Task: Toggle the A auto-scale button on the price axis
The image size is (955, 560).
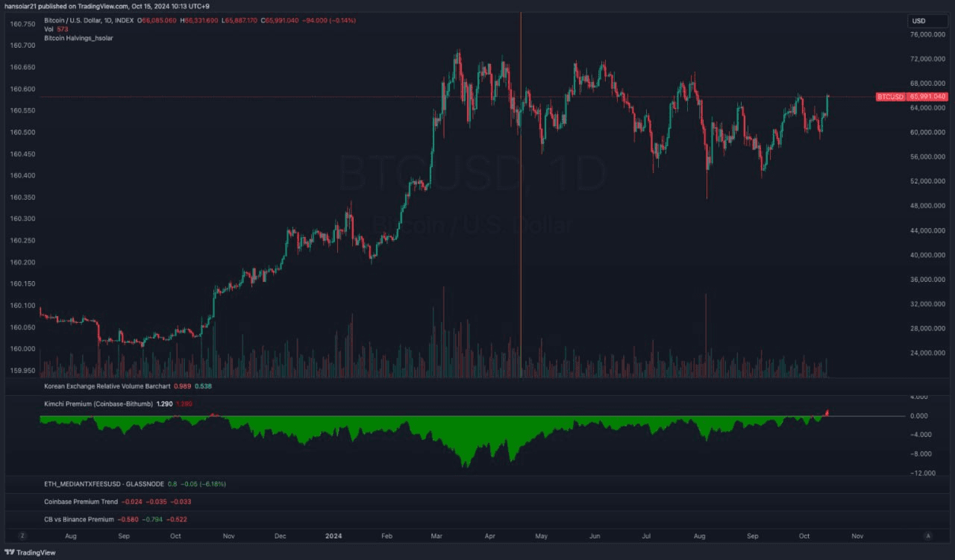Action: pyautogui.click(x=928, y=535)
